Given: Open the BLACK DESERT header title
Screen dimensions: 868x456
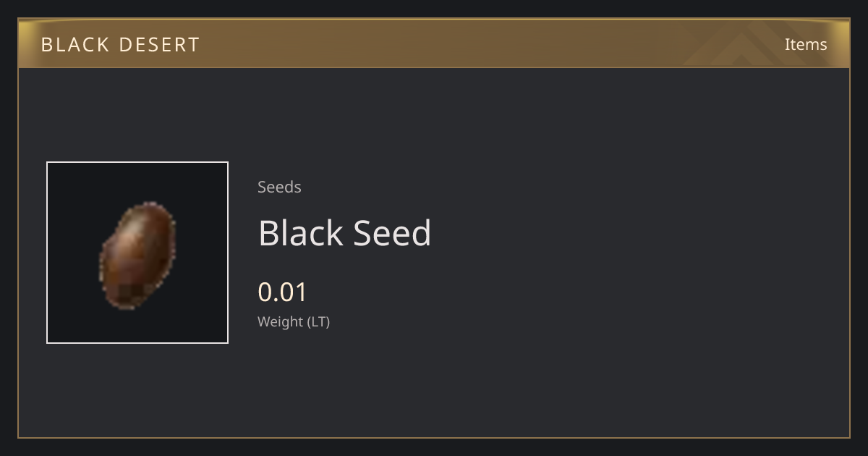Looking at the screenshot, I should 120,44.
